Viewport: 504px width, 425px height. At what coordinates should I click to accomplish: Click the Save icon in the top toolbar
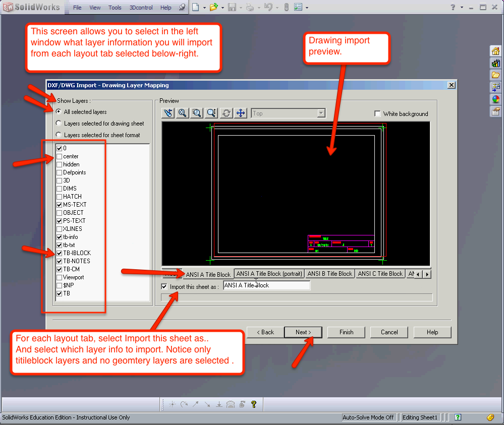[233, 7]
